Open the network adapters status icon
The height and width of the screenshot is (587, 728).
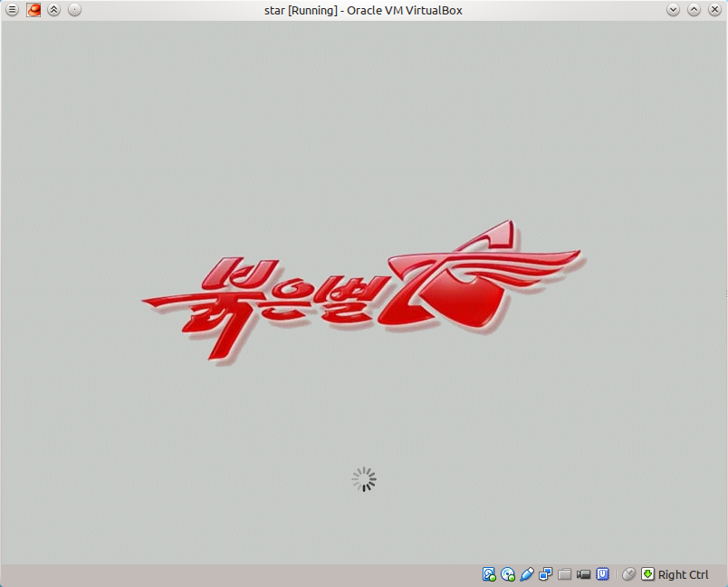[x=545, y=574]
